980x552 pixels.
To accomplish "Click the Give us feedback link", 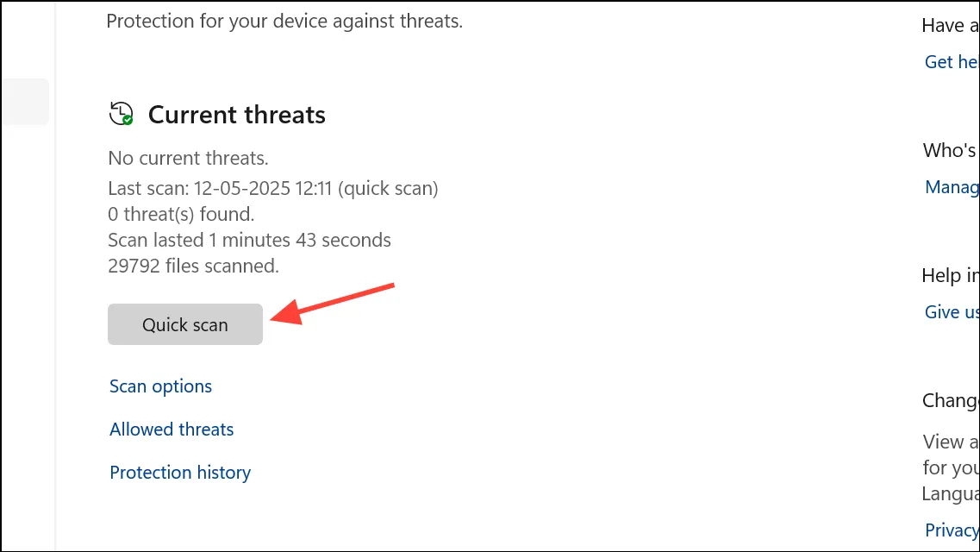I will 952,312.
